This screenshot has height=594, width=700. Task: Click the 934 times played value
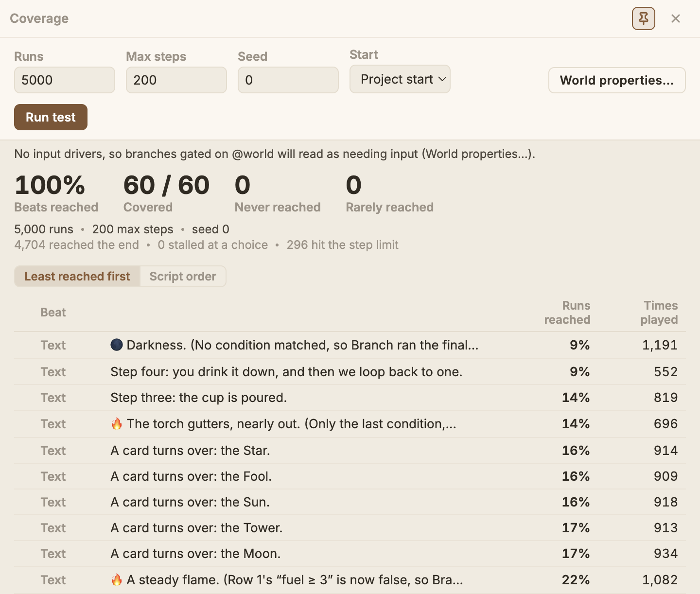coord(665,554)
